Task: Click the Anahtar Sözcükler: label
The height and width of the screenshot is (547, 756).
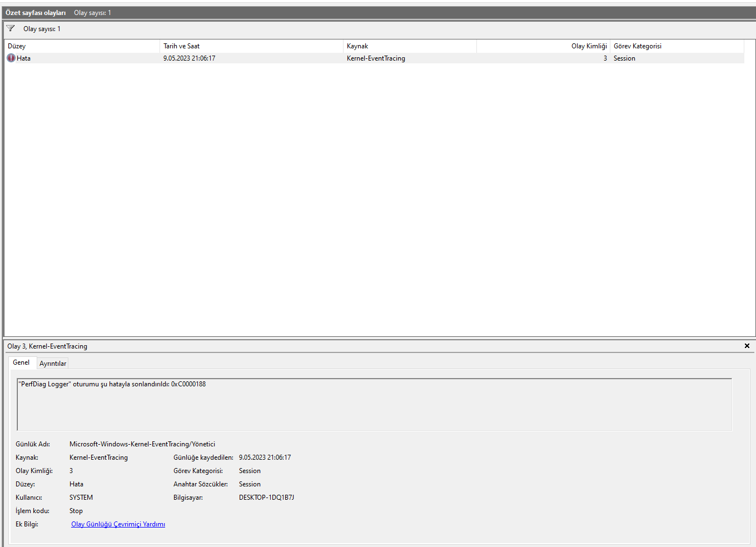Action: click(201, 484)
